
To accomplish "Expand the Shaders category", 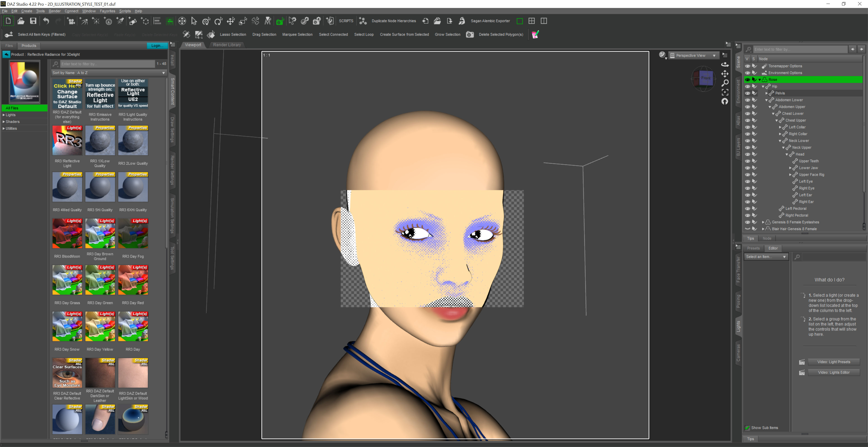I will tap(4, 122).
